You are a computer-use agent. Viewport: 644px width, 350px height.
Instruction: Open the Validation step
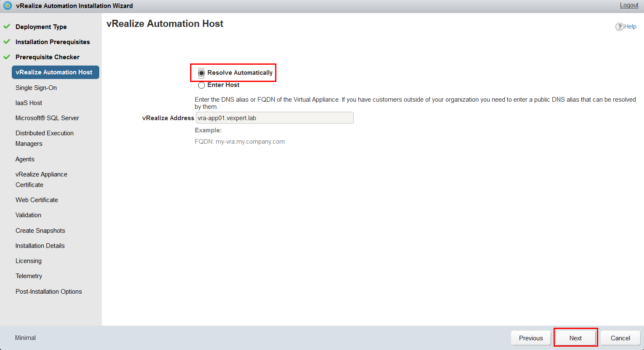point(28,215)
